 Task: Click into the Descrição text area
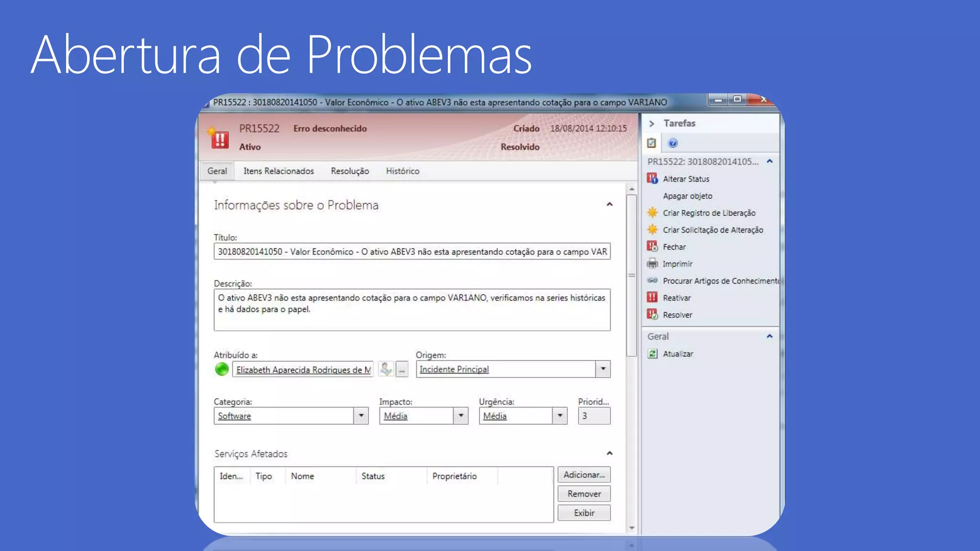coord(412,310)
